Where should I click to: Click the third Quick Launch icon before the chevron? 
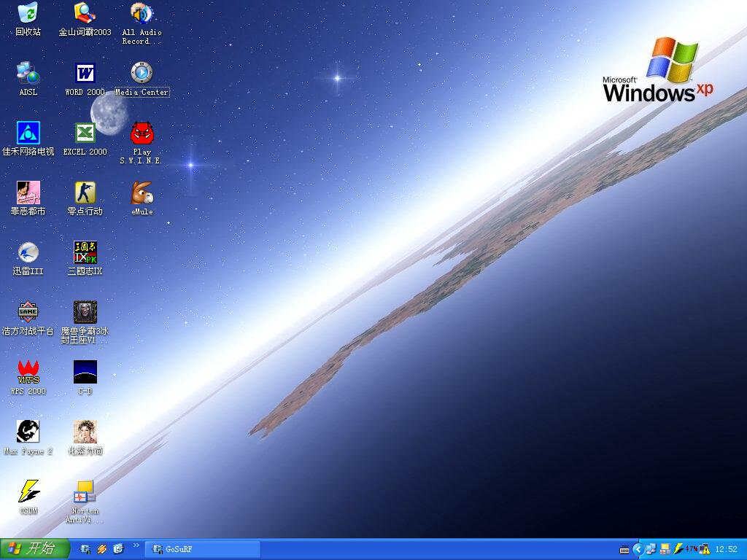pos(119,549)
